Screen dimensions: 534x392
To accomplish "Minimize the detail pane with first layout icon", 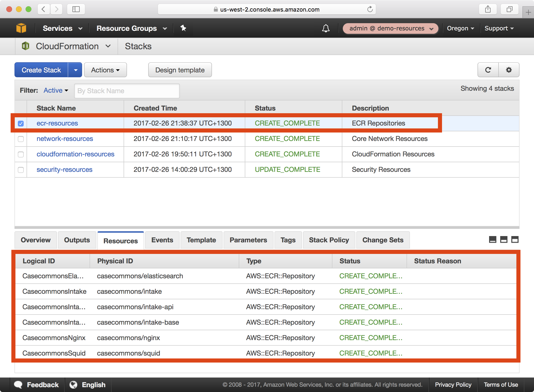I will [x=492, y=239].
